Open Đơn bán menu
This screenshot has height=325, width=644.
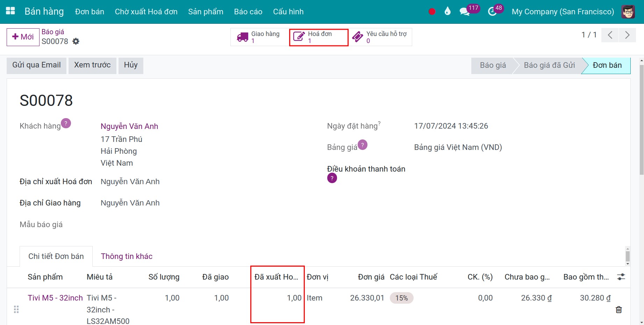pos(90,12)
